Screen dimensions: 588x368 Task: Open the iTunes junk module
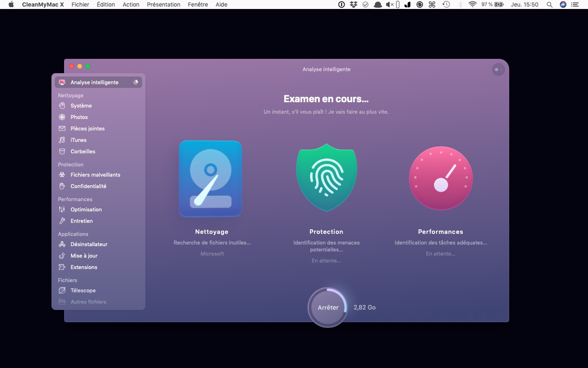point(78,140)
